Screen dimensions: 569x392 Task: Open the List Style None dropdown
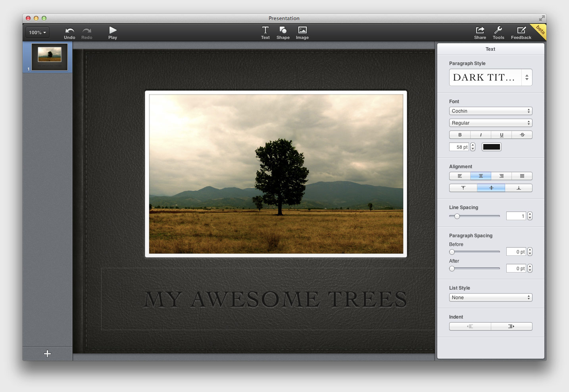click(490, 298)
